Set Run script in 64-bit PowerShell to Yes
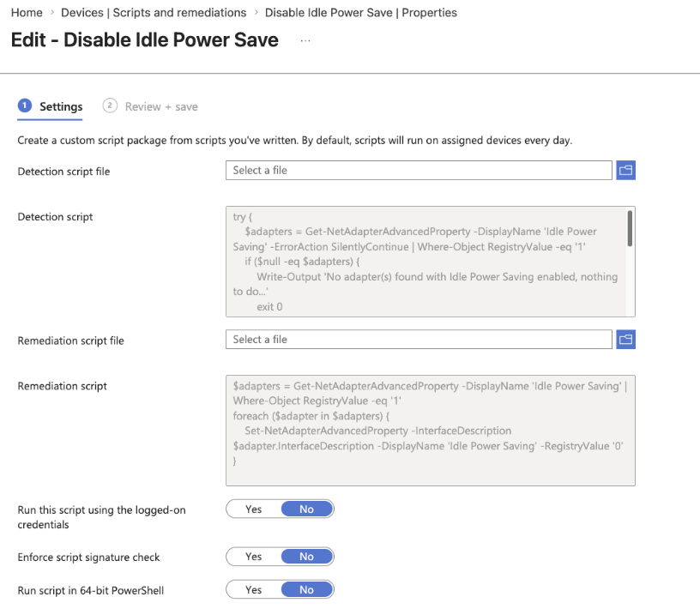700x615 pixels. tap(253, 589)
